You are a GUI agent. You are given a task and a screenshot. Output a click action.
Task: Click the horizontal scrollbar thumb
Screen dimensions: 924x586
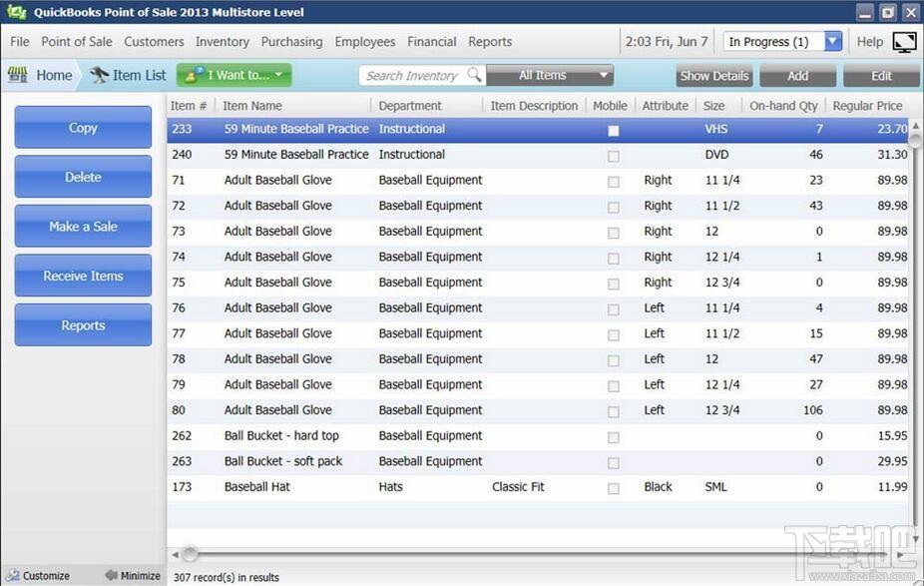[x=190, y=554]
